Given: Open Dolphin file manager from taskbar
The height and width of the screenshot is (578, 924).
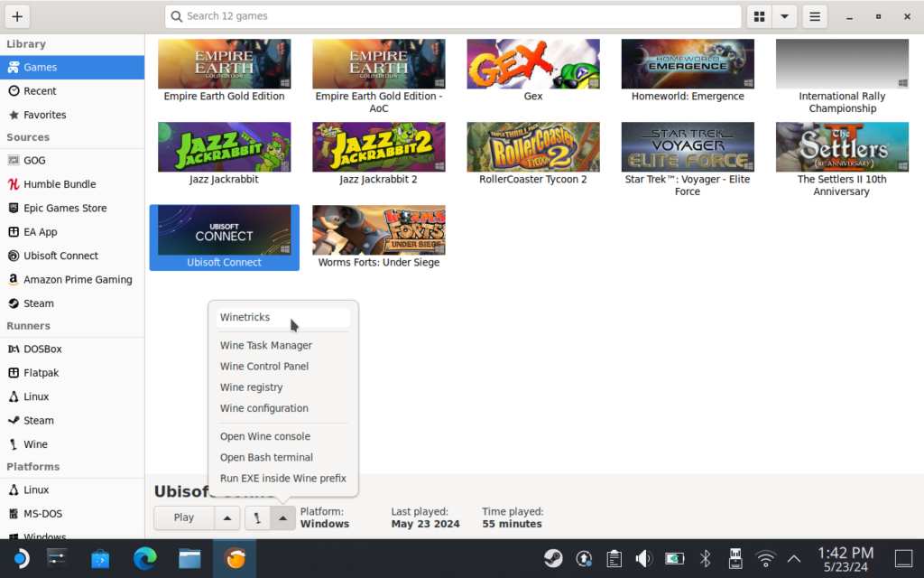Looking at the screenshot, I should [189, 558].
